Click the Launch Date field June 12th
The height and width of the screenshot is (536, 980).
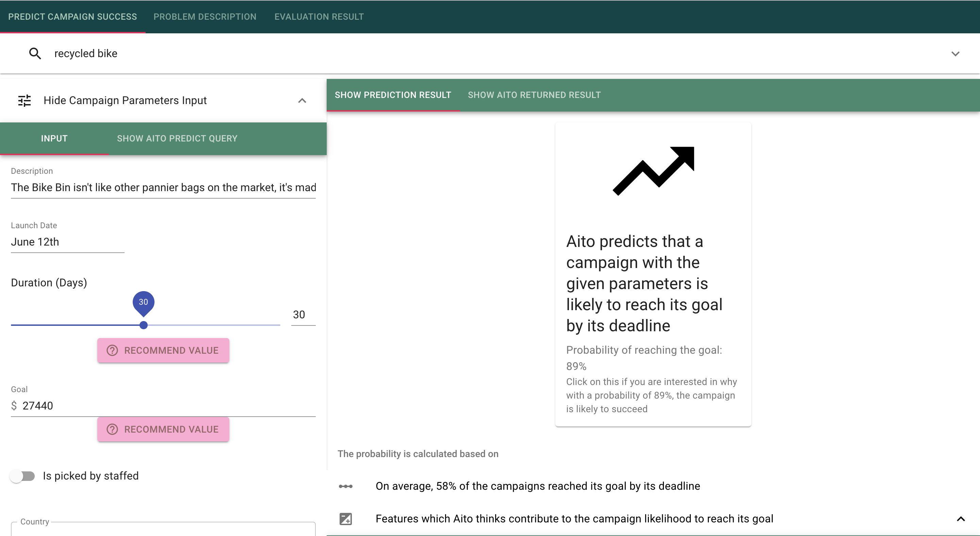tap(67, 242)
